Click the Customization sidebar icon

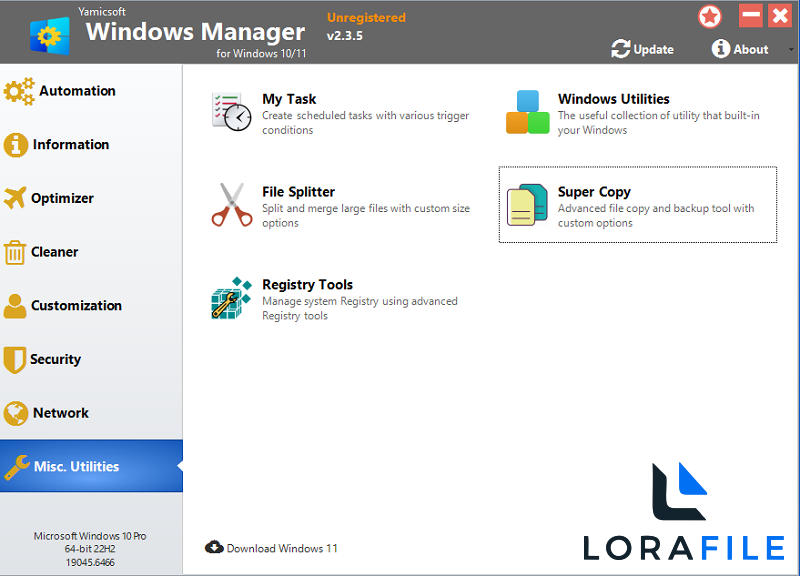coord(17,305)
